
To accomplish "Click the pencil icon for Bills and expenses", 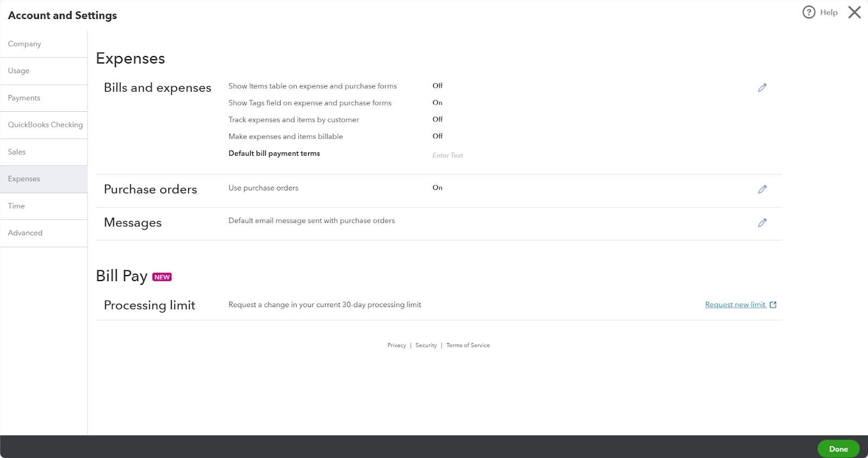I will pyautogui.click(x=762, y=88).
